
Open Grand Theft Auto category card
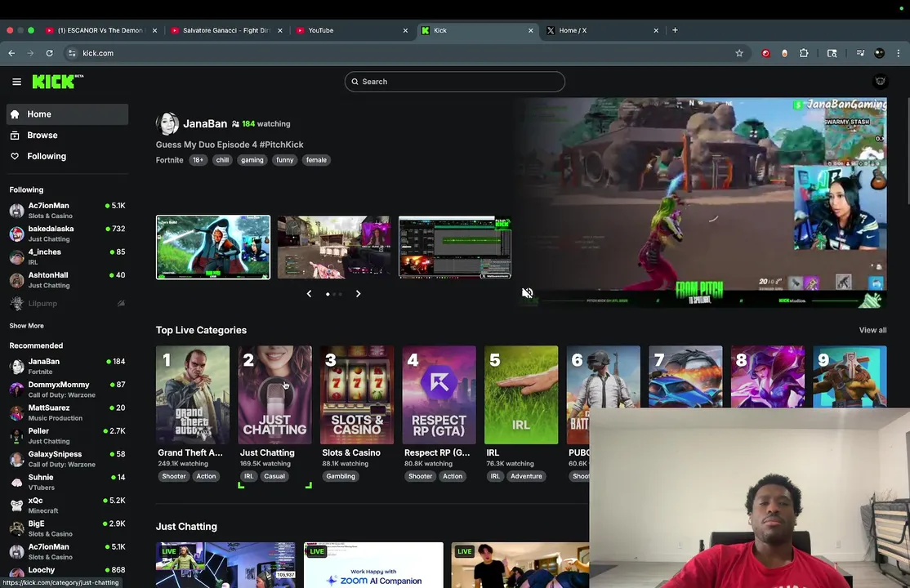193,395
